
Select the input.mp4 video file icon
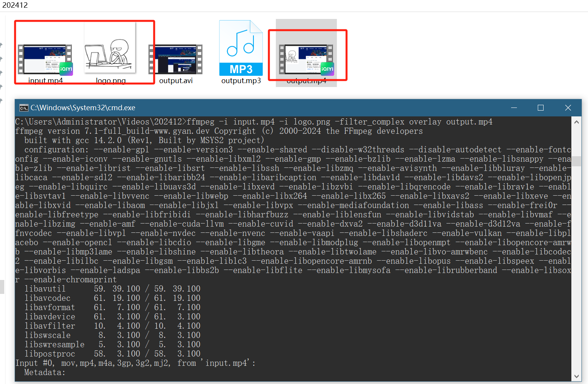[45, 59]
